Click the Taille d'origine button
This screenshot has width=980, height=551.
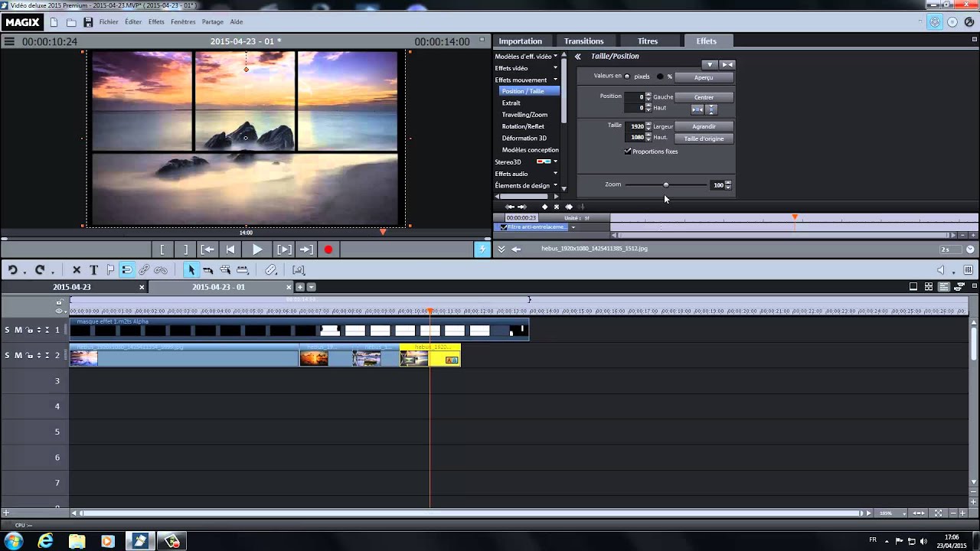pos(704,139)
